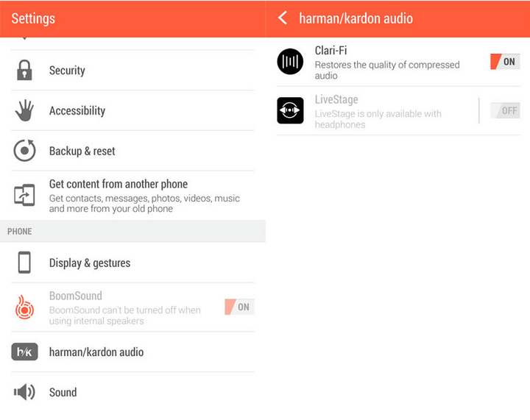Toggle the BoomSound ON switch
530x420 pixels.
(x=239, y=307)
